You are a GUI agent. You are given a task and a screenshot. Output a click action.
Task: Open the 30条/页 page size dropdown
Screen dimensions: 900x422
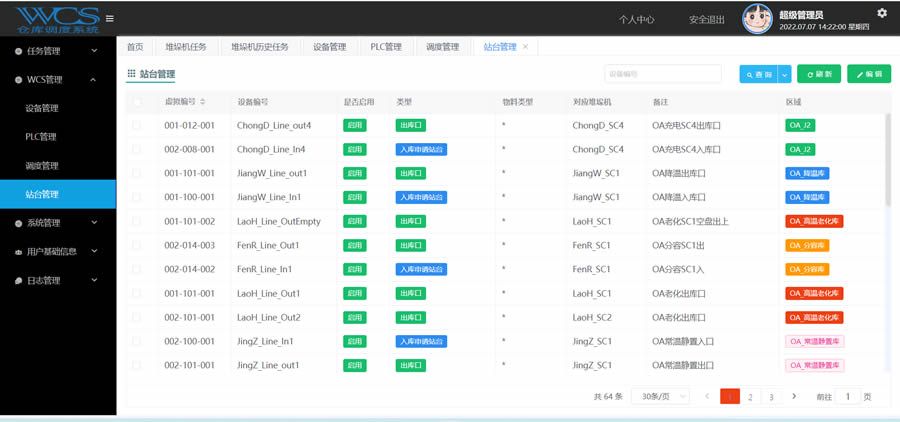[x=660, y=396]
